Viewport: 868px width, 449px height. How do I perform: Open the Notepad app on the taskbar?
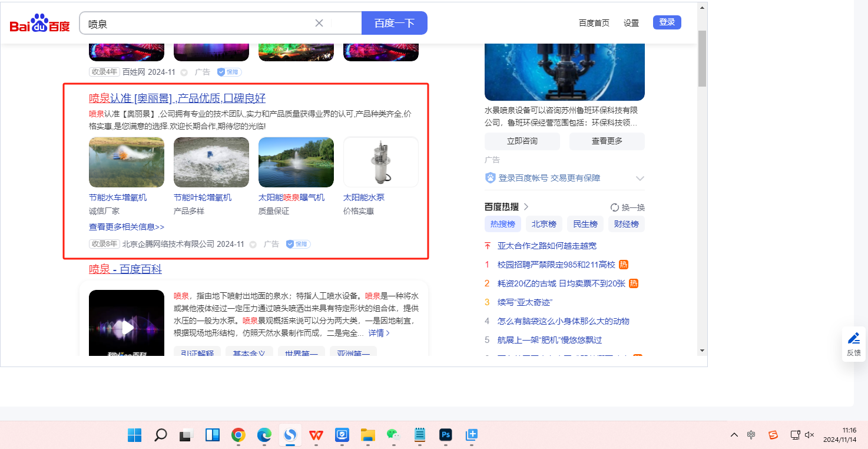420,435
